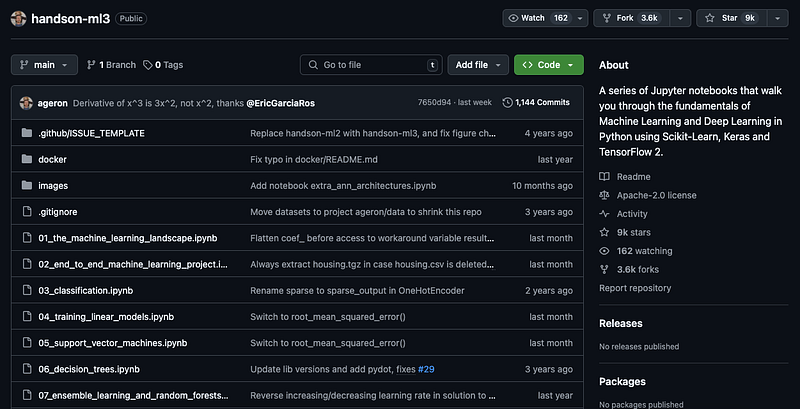The height and width of the screenshot is (409, 800).
Task: Click the ageron commit author avatar
Action: point(27,103)
